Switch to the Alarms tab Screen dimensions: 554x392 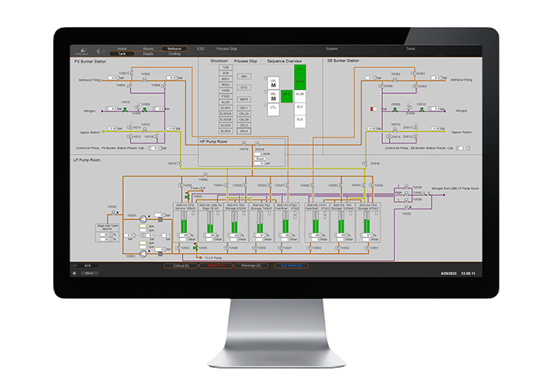(148, 48)
